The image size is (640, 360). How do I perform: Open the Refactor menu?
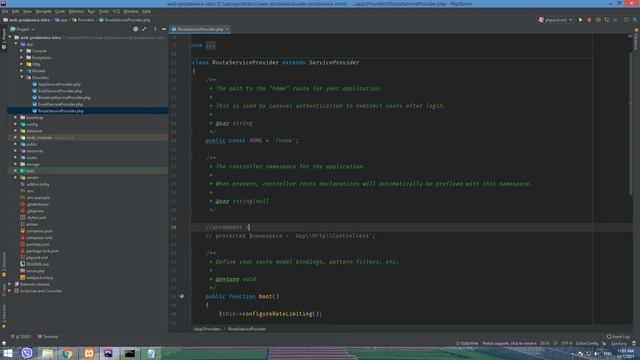[76, 11]
